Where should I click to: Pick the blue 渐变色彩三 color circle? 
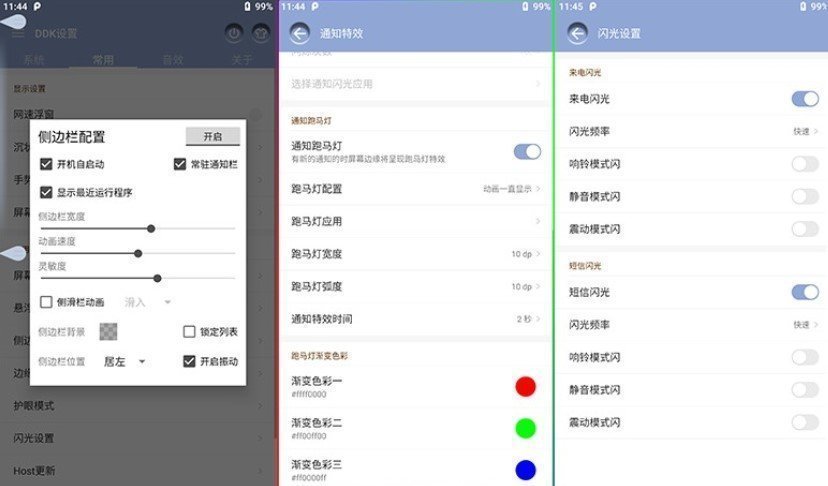(525, 470)
